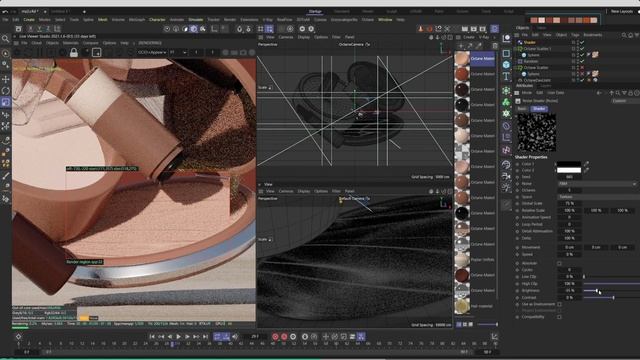Click the eyedropper next to Color 2
The image size is (640, 360).
pos(587,170)
